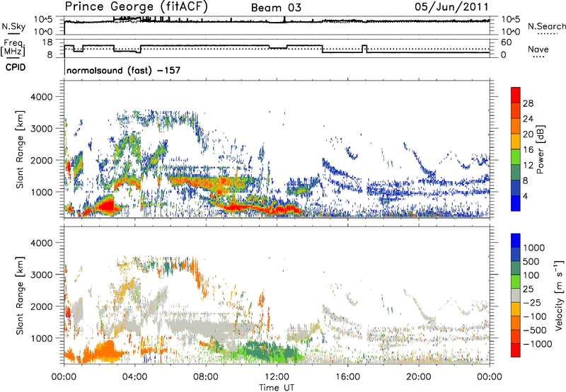Screen dimensions: 566x392
Task: Click the '25' label on the velocity colorbar
Action: [x=528, y=289]
